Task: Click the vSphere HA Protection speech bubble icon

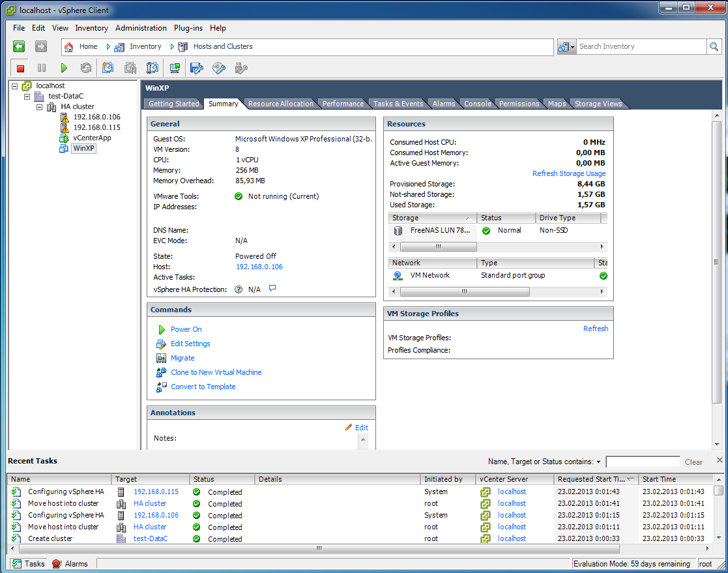Action: 272,288
